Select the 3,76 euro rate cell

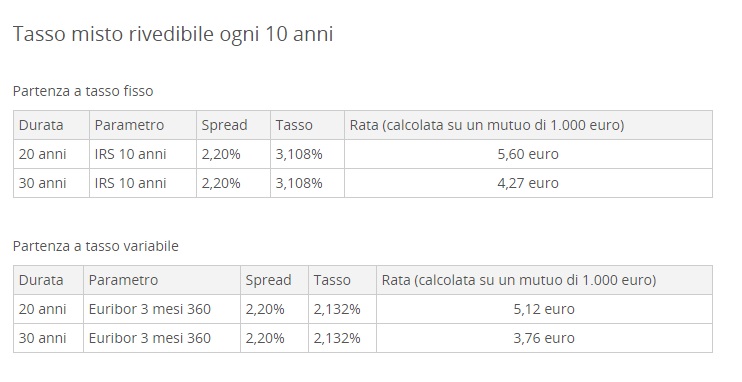click(x=544, y=338)
